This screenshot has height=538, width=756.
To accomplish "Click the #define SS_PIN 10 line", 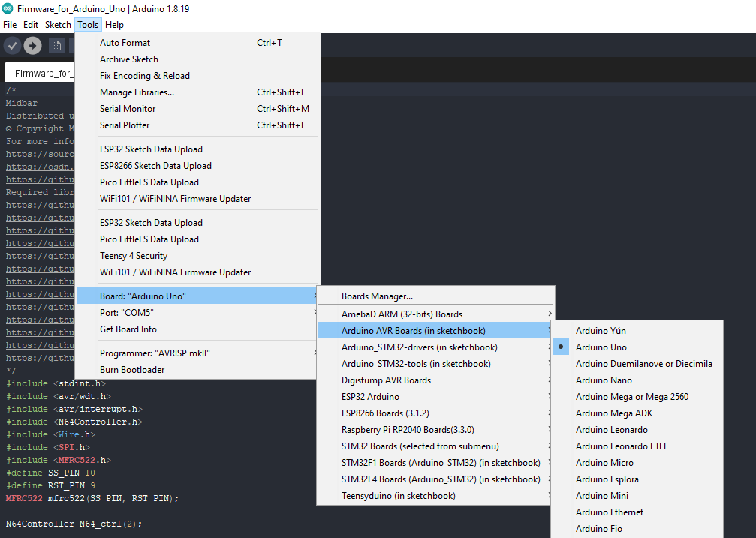I will pyautogui.click(x=50, y=473).
